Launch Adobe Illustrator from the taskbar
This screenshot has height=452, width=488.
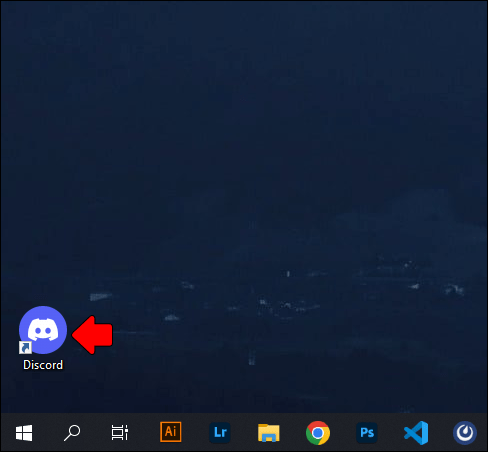tap(171, 432)
